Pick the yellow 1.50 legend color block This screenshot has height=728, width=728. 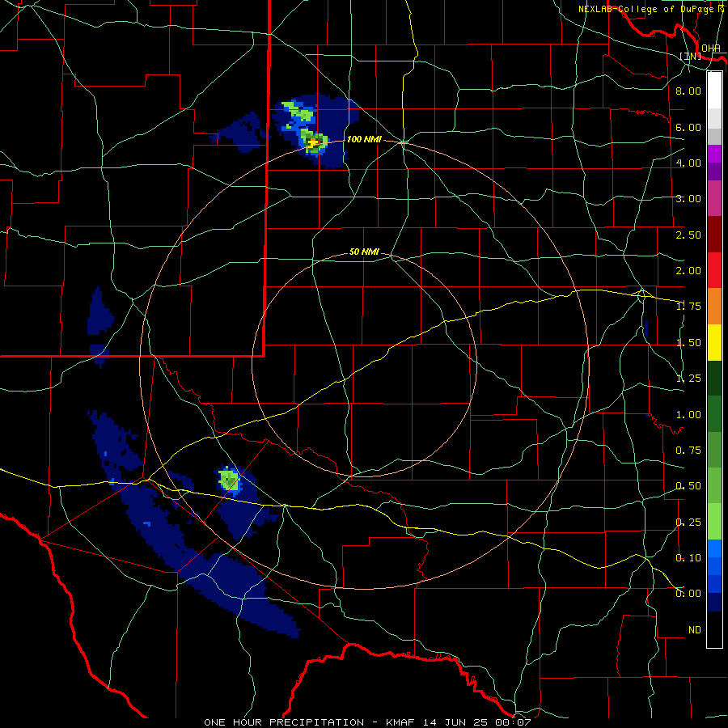(x=714, y=342)
